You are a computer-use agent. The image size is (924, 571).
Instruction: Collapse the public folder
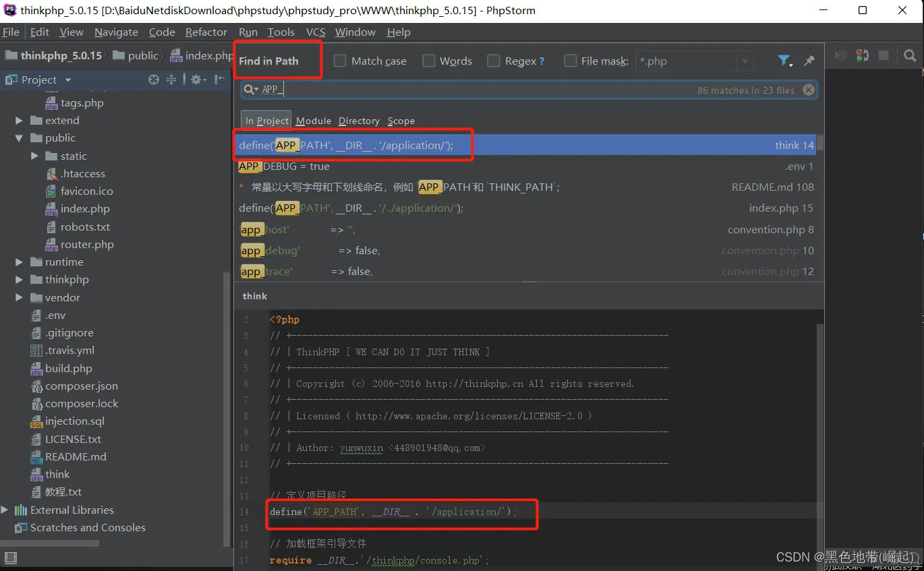click(x=19, y=138)
